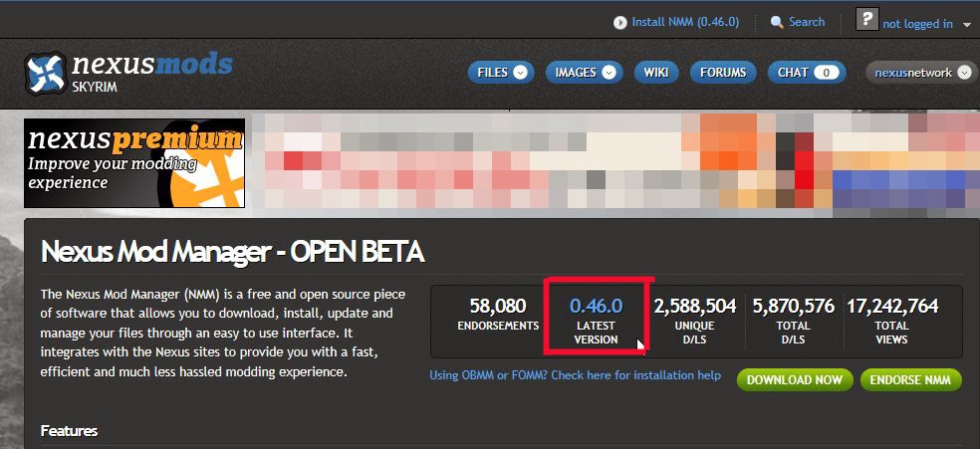
Task: Go to the nexusmods Skyrim home wordmark
Action: [151, 72]
